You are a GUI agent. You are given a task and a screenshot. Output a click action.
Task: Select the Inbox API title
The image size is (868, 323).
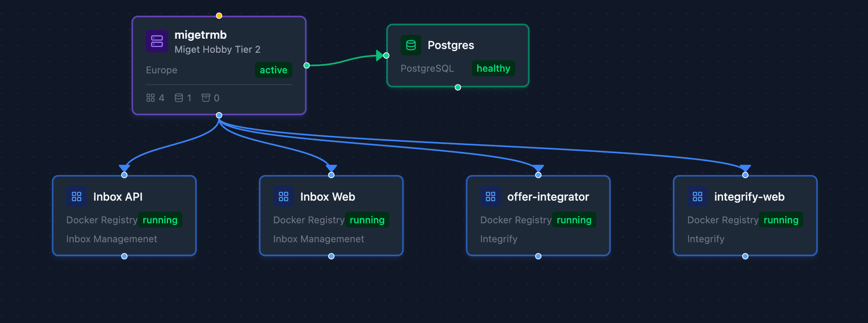[x=118, y=197]
